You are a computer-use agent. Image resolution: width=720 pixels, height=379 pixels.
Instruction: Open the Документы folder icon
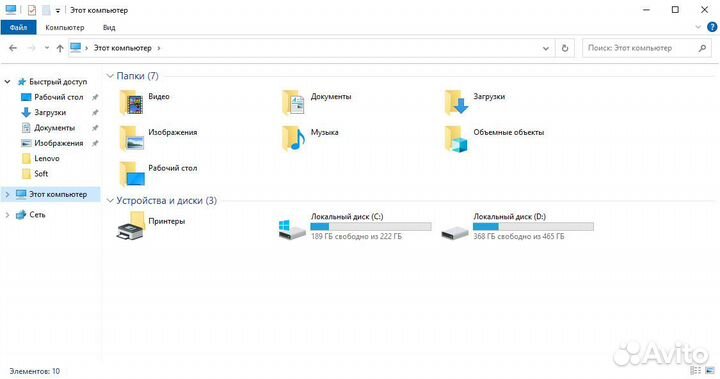tap(293, 102)
